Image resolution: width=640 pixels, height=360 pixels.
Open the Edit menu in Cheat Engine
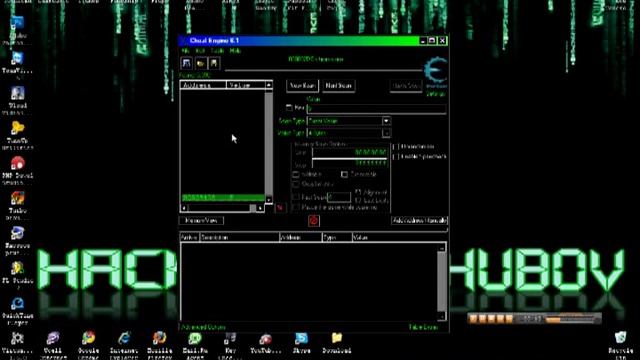pyautogui.click(x=200, y=51)
